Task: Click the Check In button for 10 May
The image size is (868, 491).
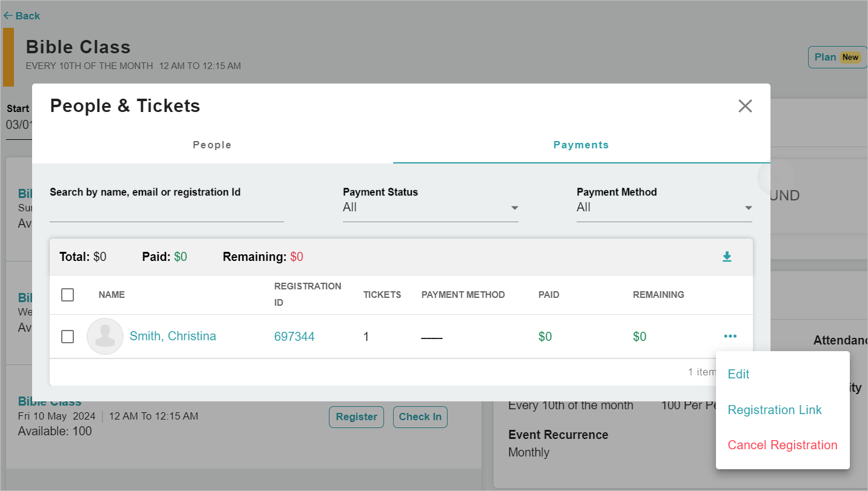Action: (420, 417)
